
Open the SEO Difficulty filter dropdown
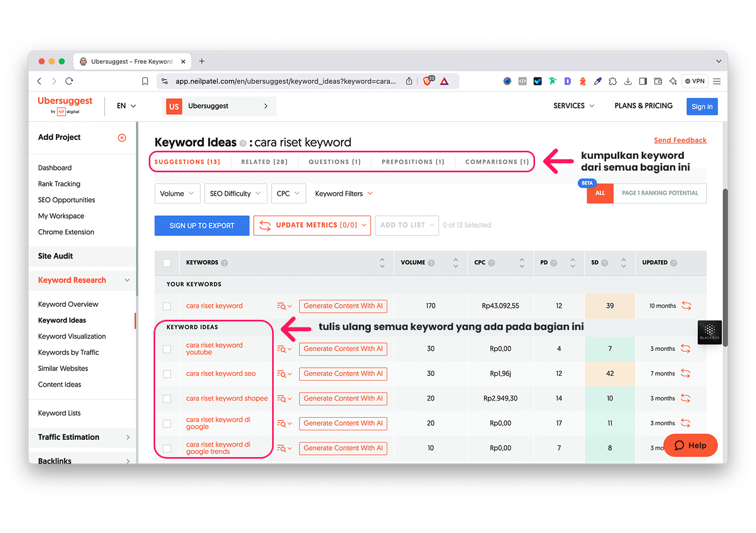coord(235,193)
